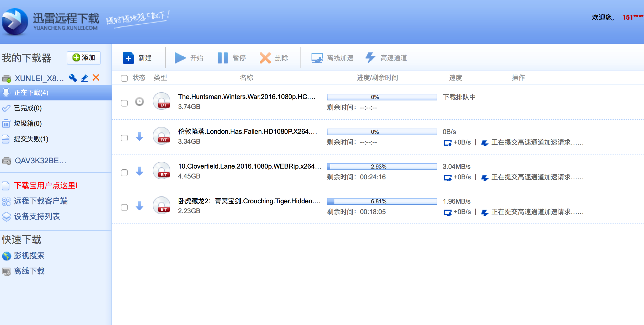This screenshot has width=644, height=325.
Task: Click the 151**** account name
Action: (x=633, y=17)
